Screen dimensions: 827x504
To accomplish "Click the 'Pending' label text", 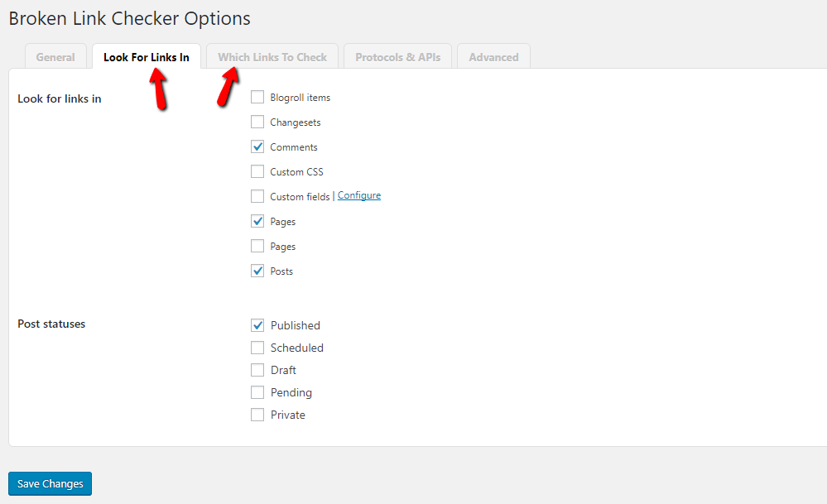I will point(291,393).
